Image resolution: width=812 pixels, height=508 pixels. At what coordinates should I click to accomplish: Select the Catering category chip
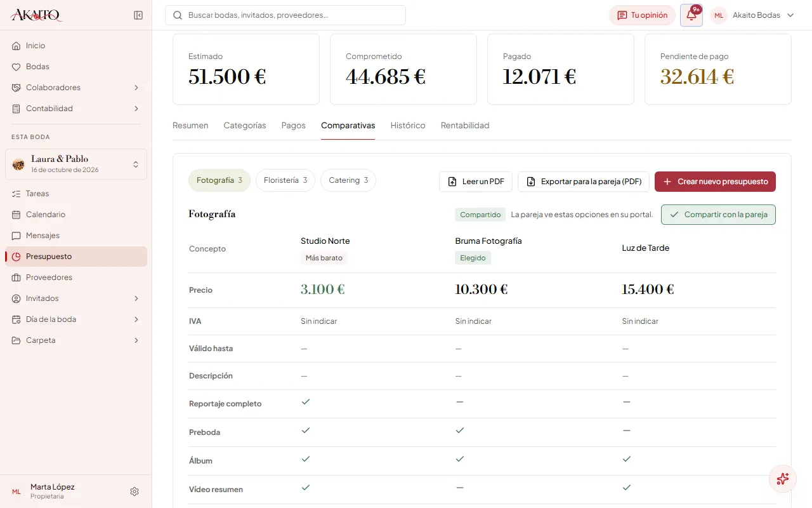pyautogui.click(x=348, y=180)
